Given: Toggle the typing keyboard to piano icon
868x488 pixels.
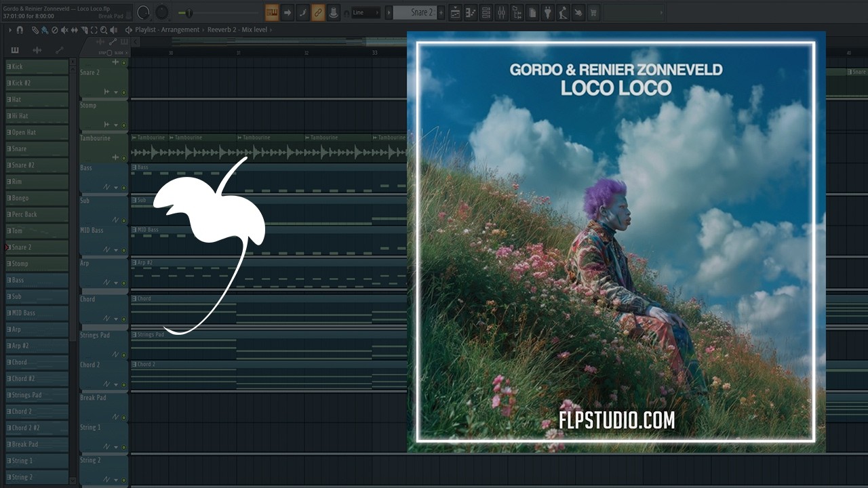Looking at the screenshot, I should [272, 12].
